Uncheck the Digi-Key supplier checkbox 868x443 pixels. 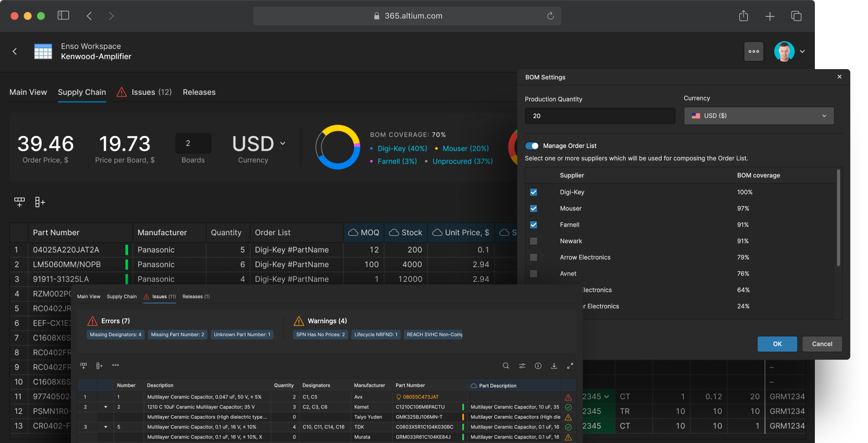click(x=534, y=192)
